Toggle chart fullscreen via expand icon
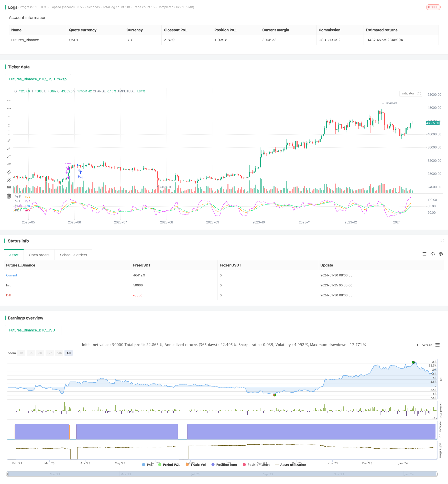Screen dimensions: 448x484 click(x=419, y=93)
